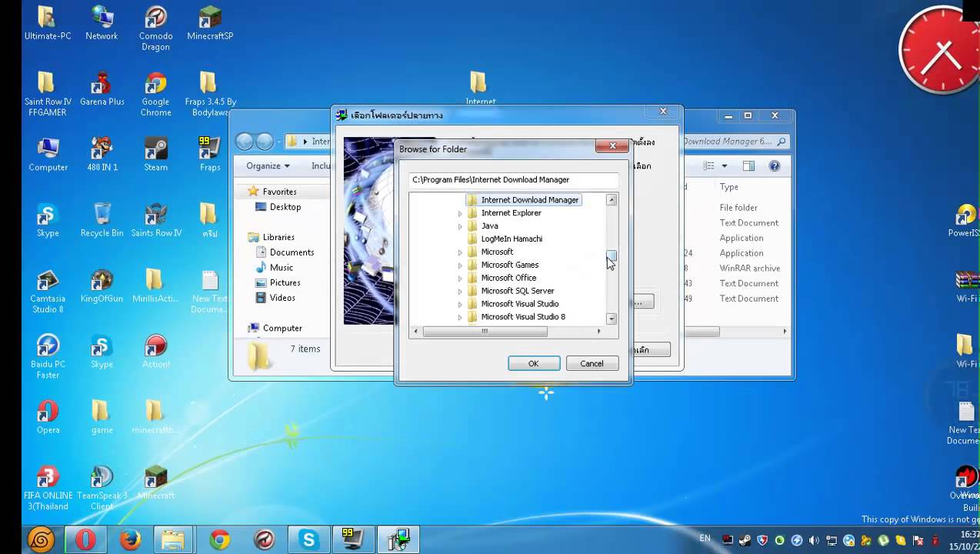Click the folder tree horizontal scrollbar right arrow
The image size is (980, 554).
click(x=599, y=332)
